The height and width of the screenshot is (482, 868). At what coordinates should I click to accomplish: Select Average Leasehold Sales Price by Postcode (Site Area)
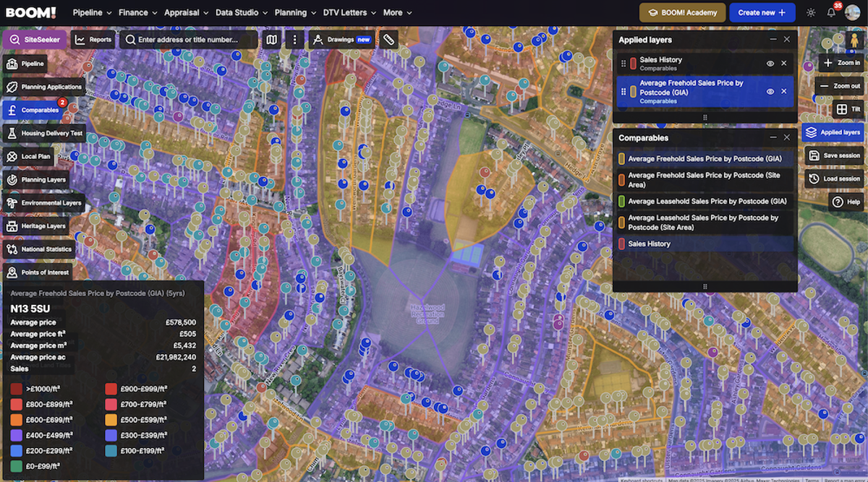[705, 223]
